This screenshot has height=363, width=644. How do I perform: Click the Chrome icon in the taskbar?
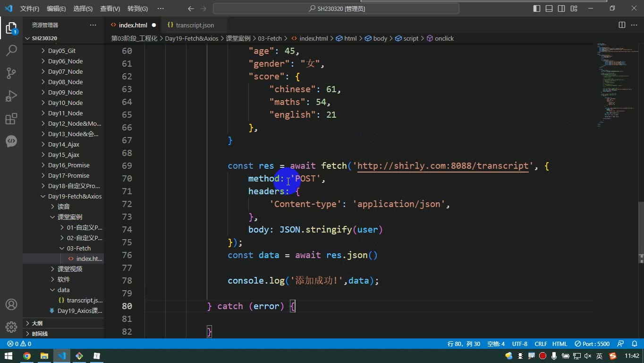[26, 356]
